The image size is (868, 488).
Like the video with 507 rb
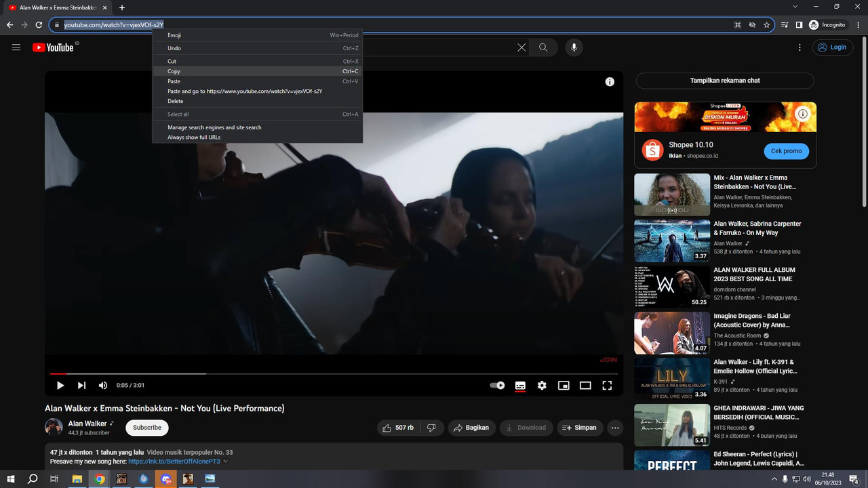click(x=398, y=428)
